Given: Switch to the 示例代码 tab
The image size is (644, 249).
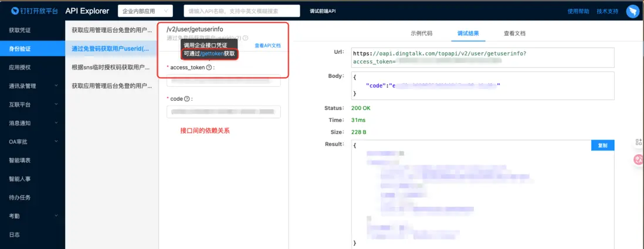Looking at the screenshot, I should 421,33.
